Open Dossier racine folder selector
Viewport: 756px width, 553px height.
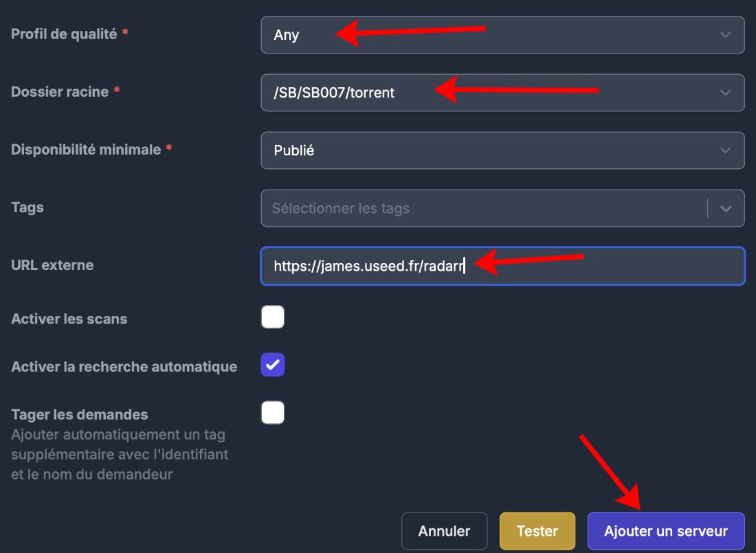coord(502,93)
